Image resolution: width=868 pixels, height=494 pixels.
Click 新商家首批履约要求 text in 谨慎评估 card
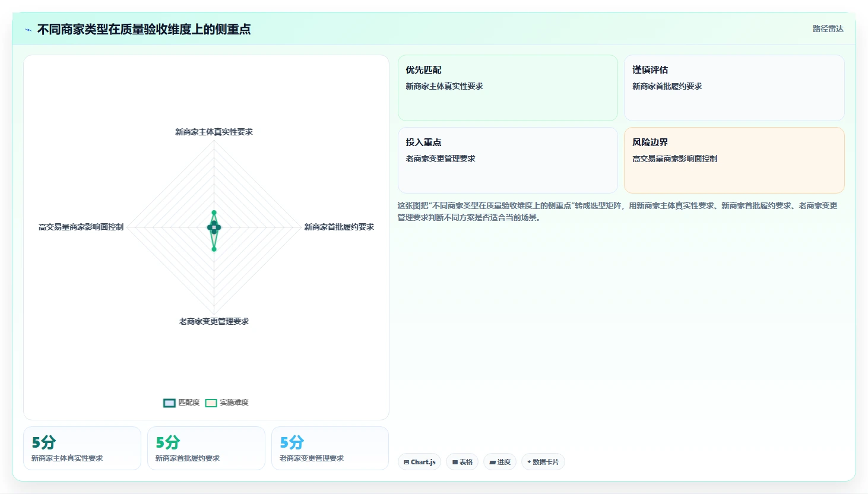coord(667,86)
